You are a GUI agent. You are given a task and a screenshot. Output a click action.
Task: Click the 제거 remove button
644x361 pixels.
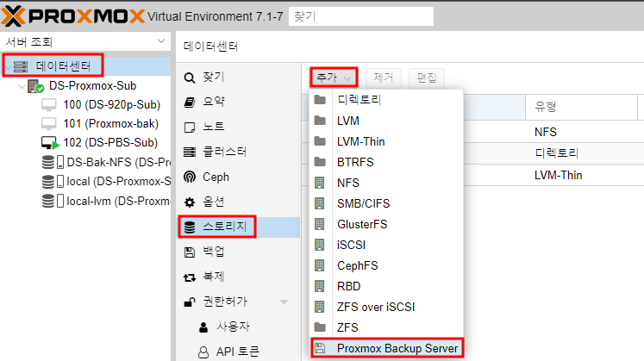tap(383, 78)
